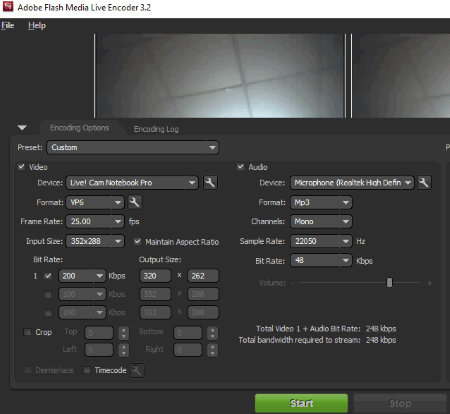Enable the second bit rate stream checkbox
Viewport: 450px width, 414px height.
[48, 294]
